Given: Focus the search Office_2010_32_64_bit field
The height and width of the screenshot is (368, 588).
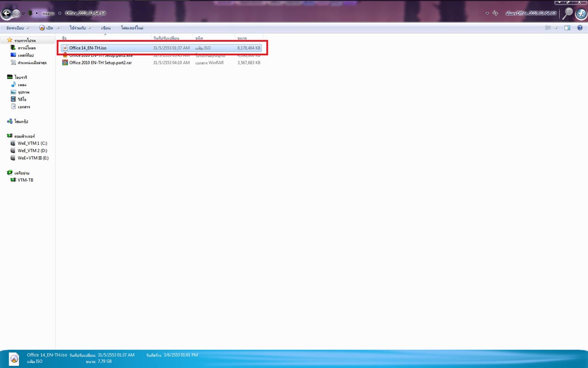Looking at the screenshot, I should click(531, 13).
